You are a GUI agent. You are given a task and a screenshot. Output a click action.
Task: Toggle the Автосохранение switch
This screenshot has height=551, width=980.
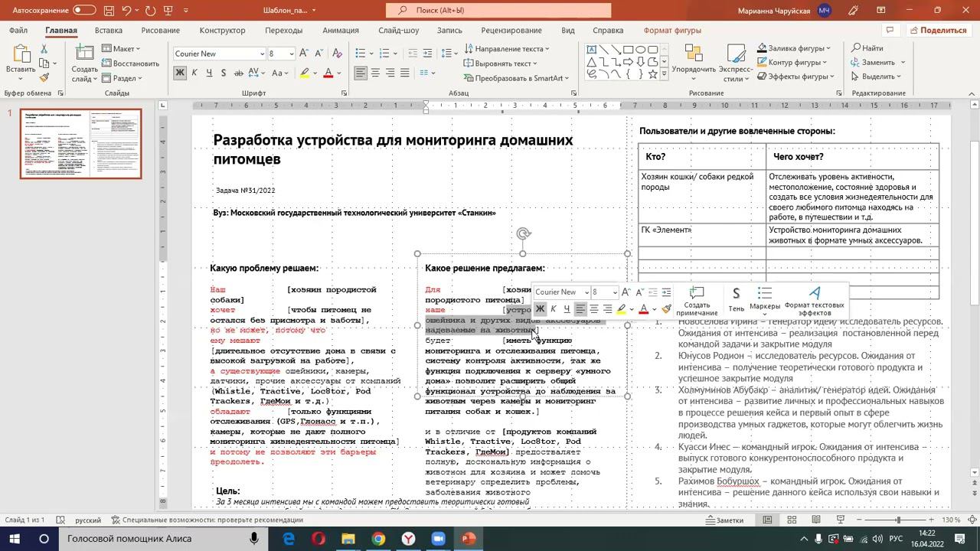point(84,11)
